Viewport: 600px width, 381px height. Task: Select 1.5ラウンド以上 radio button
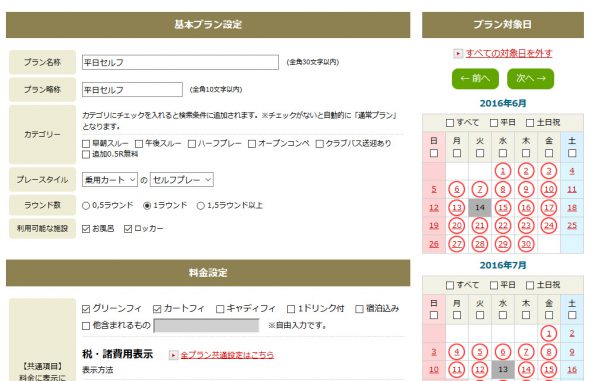coord(201,206)
